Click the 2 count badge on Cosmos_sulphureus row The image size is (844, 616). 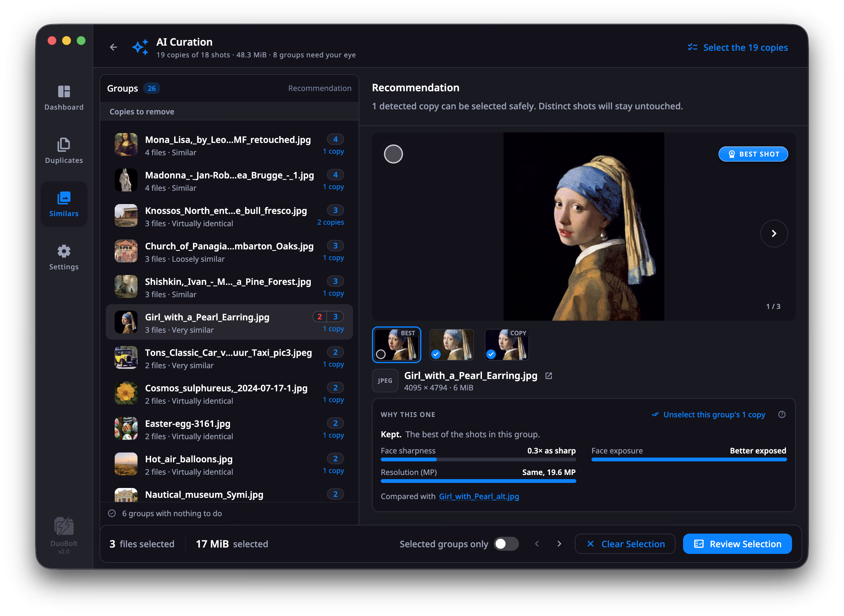(x=335, y=388)
